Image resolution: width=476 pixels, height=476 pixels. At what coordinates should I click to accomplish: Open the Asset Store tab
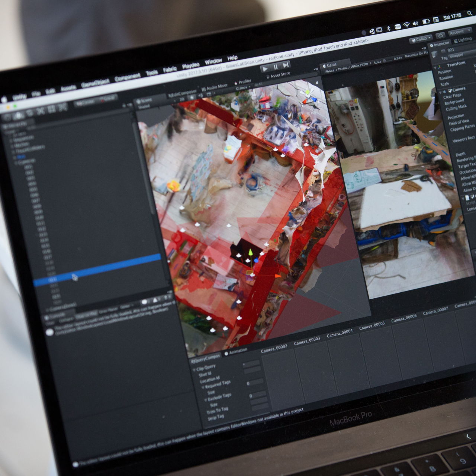pos(279,75)
